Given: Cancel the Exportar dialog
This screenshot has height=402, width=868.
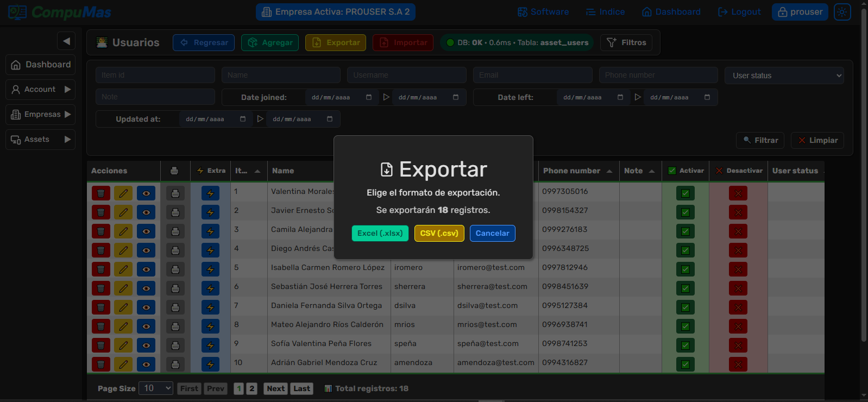Looking at the screenshot, I should 493,233.
